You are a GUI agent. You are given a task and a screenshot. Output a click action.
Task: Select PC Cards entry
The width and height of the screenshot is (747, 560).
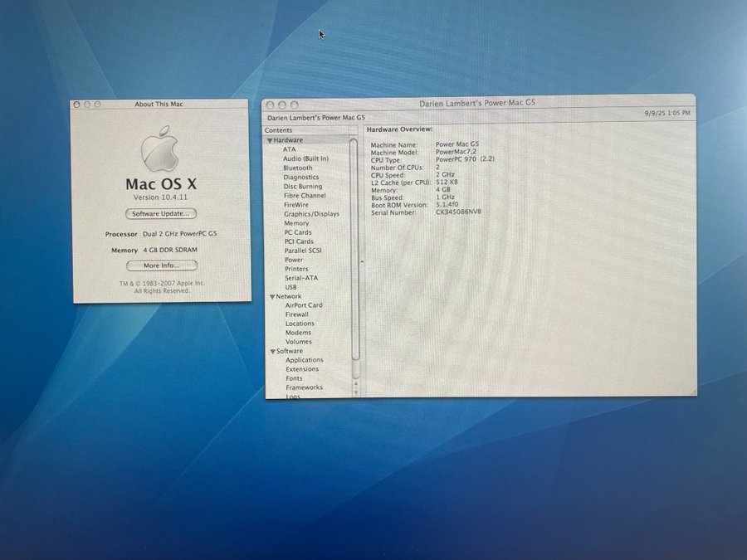click(x=298, y=232)
